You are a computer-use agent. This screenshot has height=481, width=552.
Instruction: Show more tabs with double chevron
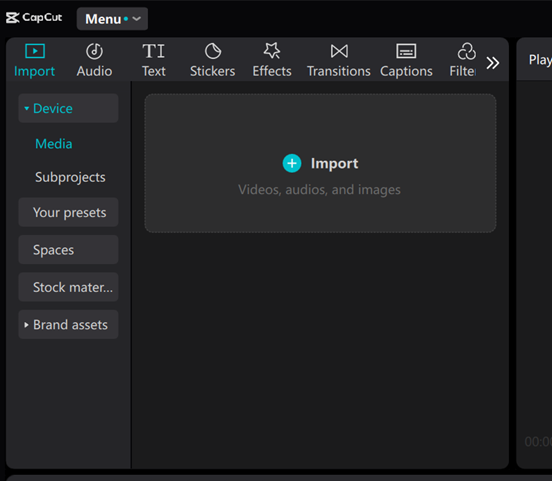(493, 63)
